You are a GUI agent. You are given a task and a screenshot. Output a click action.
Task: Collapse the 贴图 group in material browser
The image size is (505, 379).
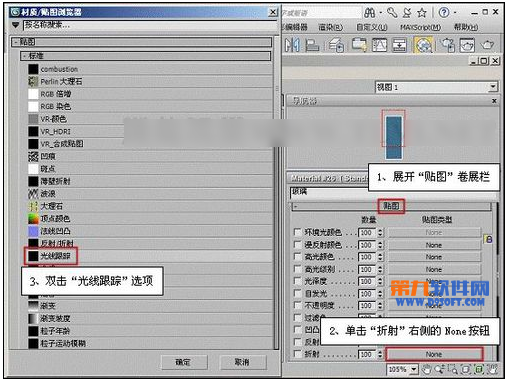click(x=142, y=42)
